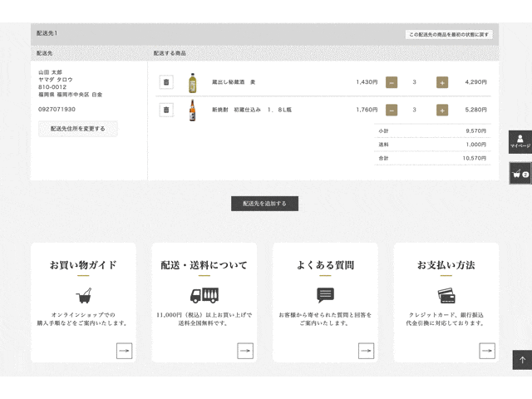Click the arrow in the お支払い方法 card
Viewport: 532px width, 399px height.
487,351
